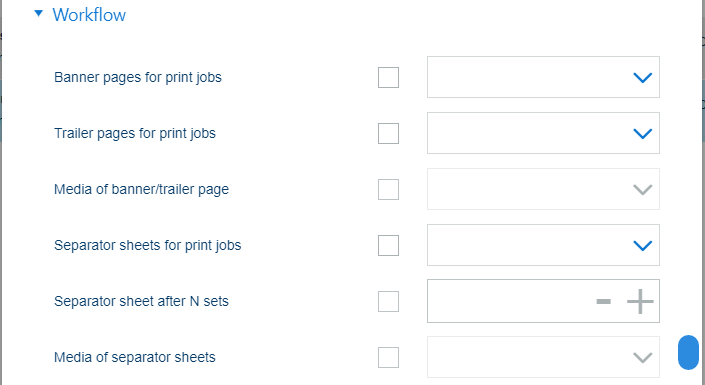Click the Workflow section heading

(x=89, y=15)
